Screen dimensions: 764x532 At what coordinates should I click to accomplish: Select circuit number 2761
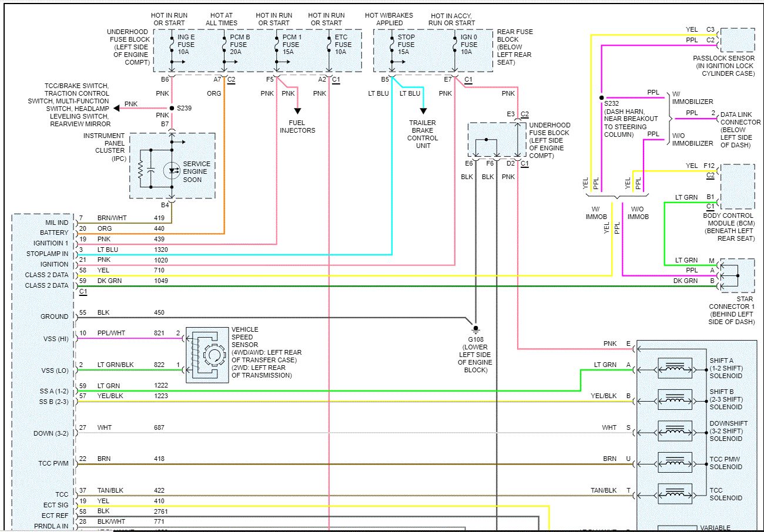[x=161, y=511]
